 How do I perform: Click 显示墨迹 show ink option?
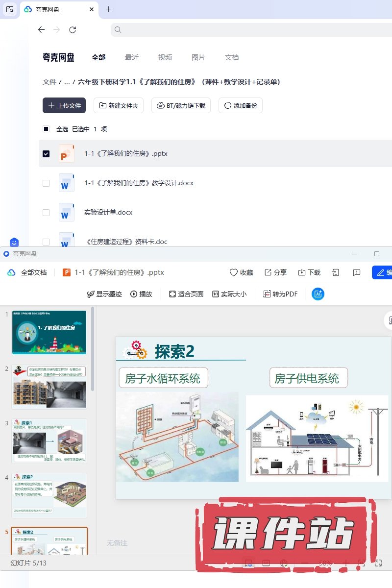click(104, 294)
